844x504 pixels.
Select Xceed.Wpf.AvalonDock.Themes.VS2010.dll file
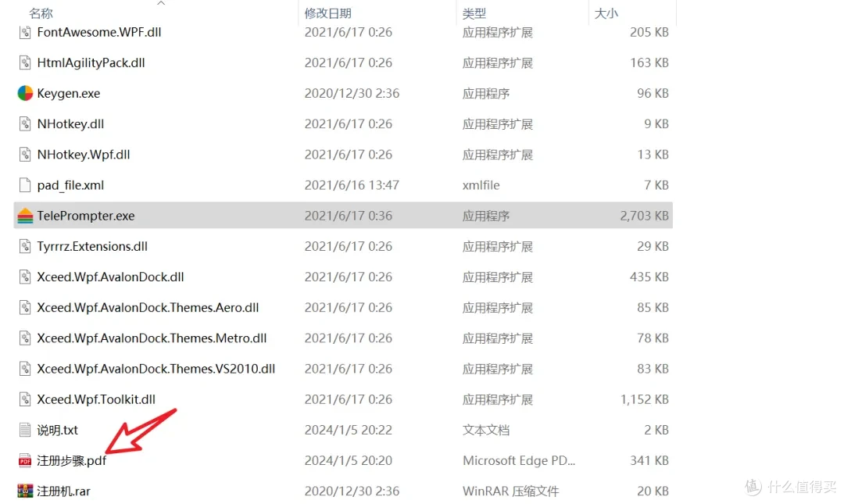click(x=156, y=369)
